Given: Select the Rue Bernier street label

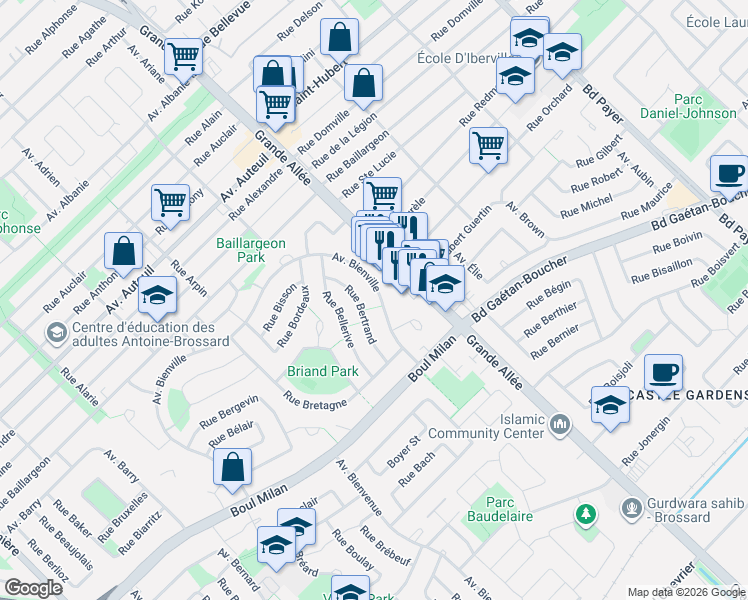Looking at the screenshot, I should [x=555, y=341].
